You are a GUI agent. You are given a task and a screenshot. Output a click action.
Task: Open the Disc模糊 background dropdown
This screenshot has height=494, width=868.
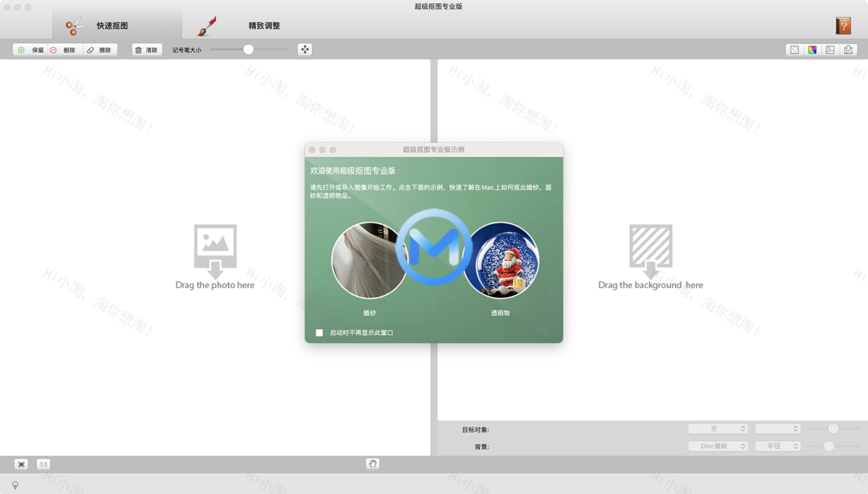tap(718, 446)
